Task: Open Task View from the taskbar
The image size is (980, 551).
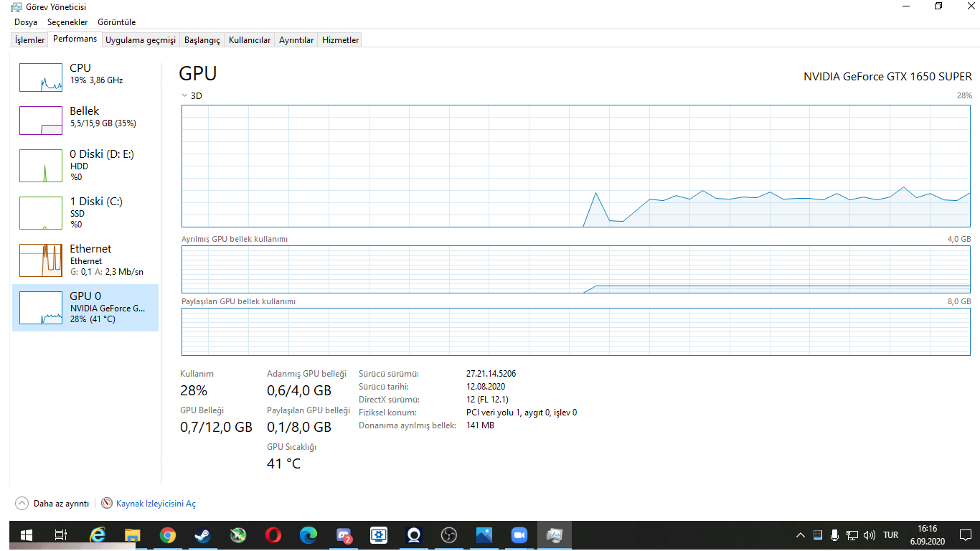Action: pyautogui.click(x=62, y=535)
